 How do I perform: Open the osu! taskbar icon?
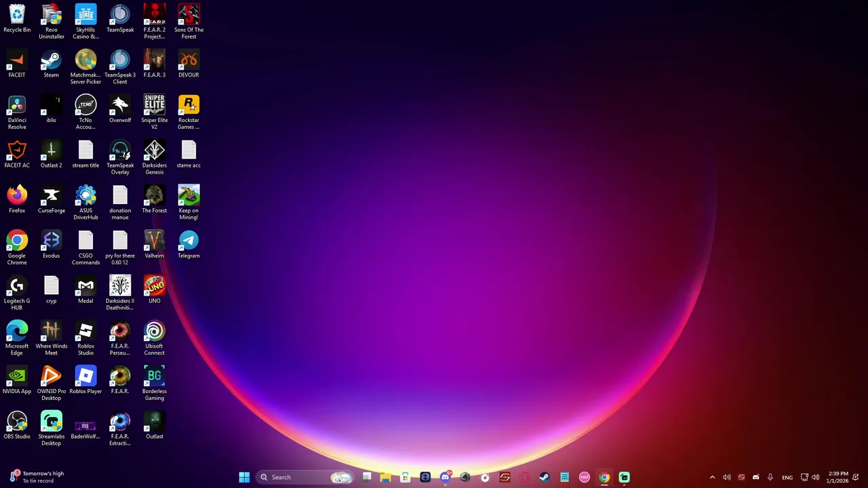[585, 477]
